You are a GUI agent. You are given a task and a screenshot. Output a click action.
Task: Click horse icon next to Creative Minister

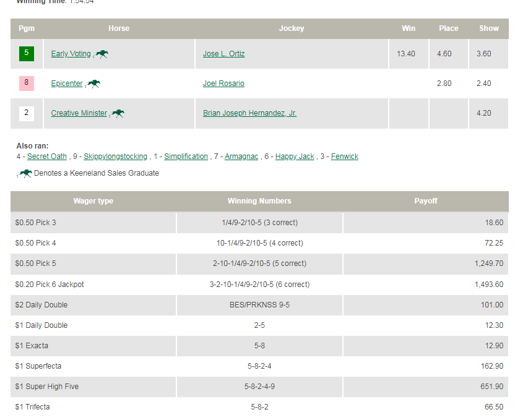click(118, 114)
